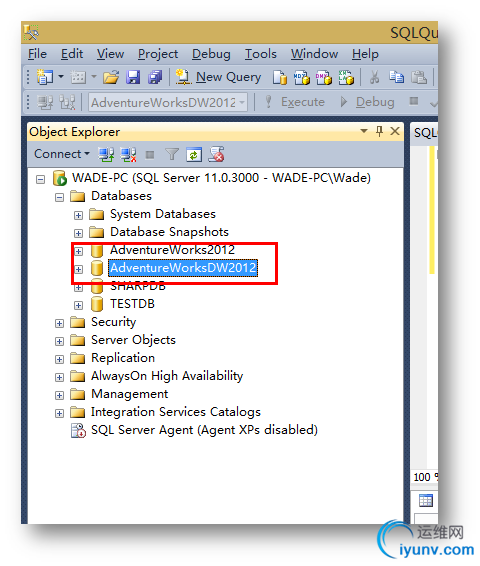
Task: Select the Integration Services Catalogs item
Action: coord(176,412)
